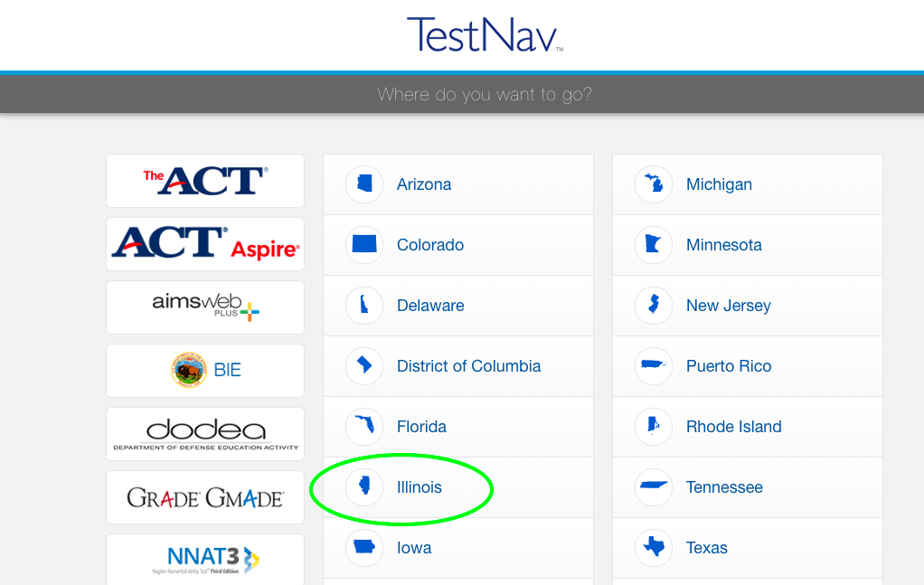
Task: Click the Arizona state shape icon
Action: (364, 184)
